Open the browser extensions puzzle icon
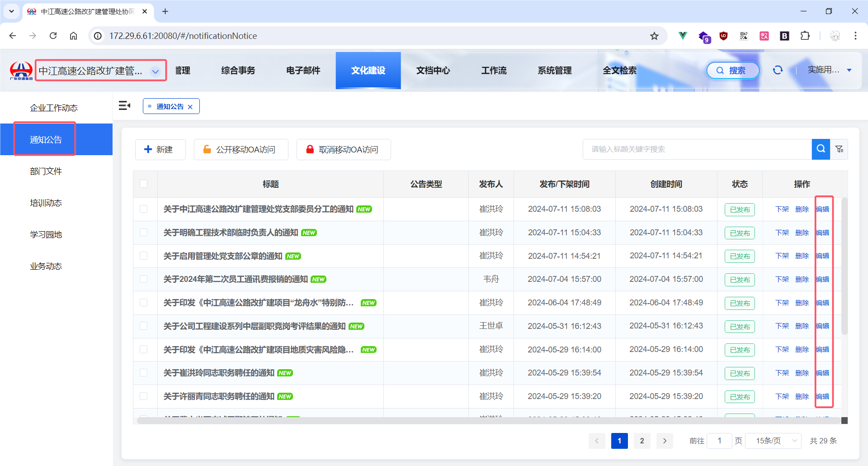 click(x=805, y=36)
